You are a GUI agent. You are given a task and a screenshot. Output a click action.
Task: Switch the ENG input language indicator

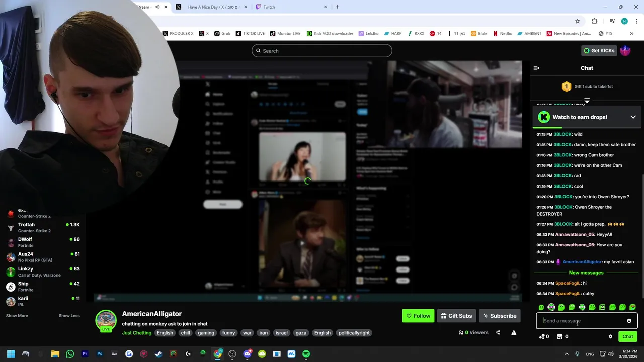coord(590,354)
